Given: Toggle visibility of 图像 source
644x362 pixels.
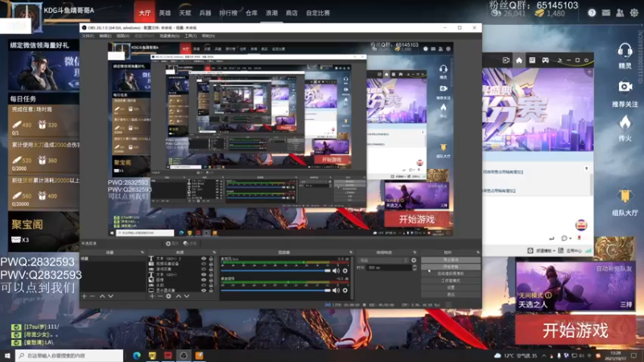Looking at the screenshot, I should coord(204,280).
